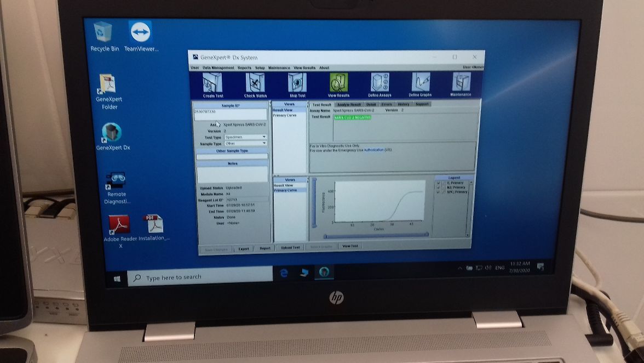
Task: Launch Microsoft Edge from the taskbar
Action: (x=284, y=273)
